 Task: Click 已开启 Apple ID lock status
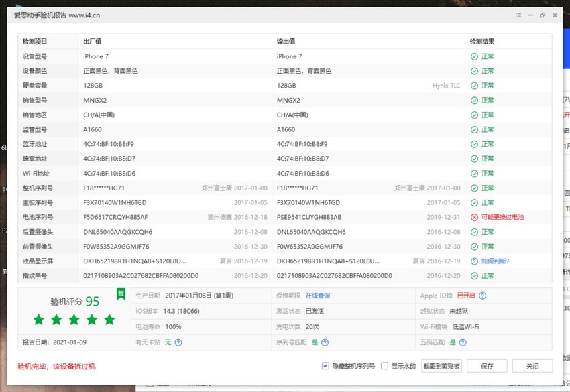466,296
